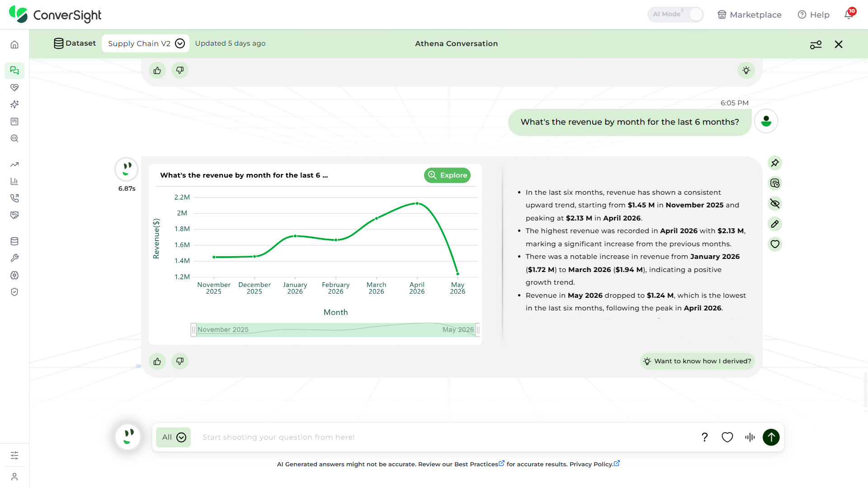This screenshot has height=488, width=868.
Task: Open the bar chart reports sidebar icon
Action: click(14, 181)
